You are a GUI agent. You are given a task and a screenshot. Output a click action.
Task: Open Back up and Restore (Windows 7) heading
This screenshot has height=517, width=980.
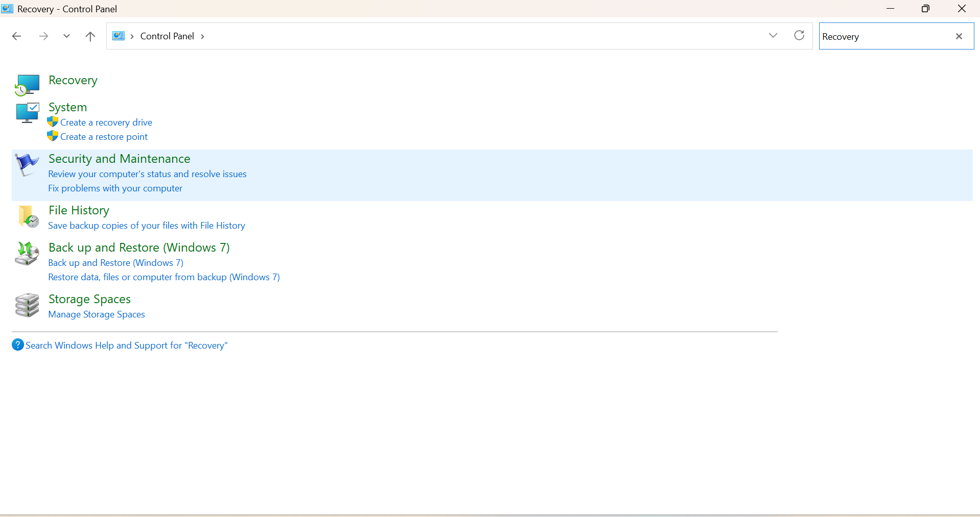(x=139, y=248)
